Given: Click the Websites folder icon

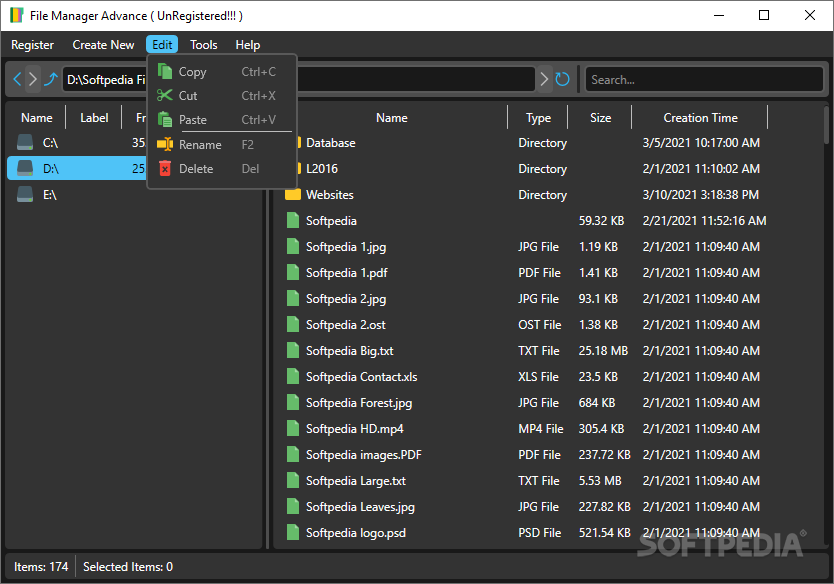Looking at the screenshot, I should (293, 194).
